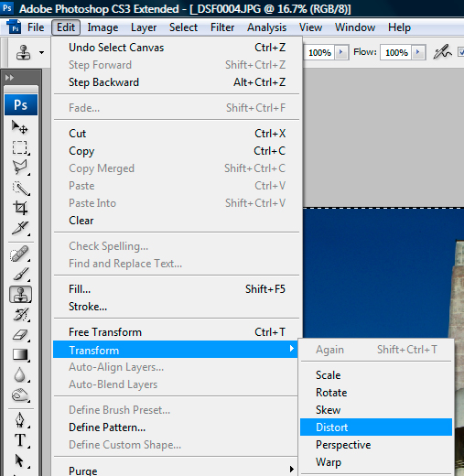
Task: Choose Cut from Edit menu
Action: click(177, 134)
